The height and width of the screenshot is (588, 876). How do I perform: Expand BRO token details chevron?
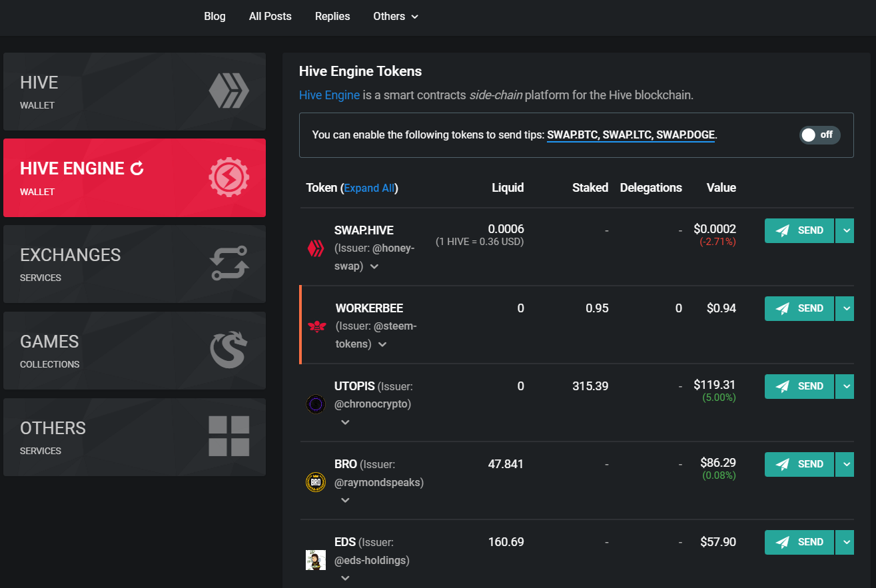click(x=345, y=500)
